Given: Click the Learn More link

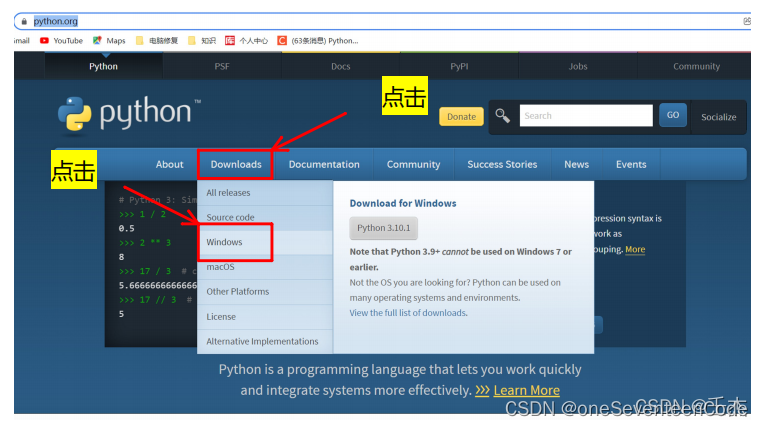Looking at the screenshot, I should [527, 390].
